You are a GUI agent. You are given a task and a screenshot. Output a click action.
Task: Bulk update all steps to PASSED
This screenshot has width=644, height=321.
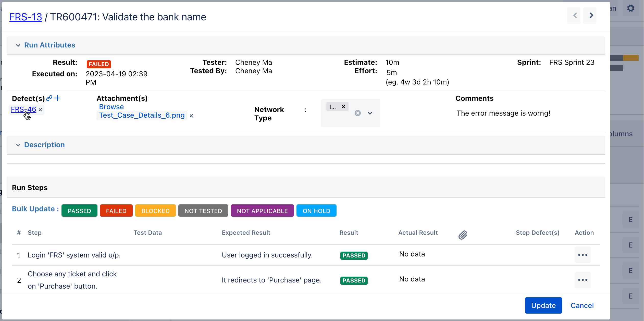(x=79, y=211)
